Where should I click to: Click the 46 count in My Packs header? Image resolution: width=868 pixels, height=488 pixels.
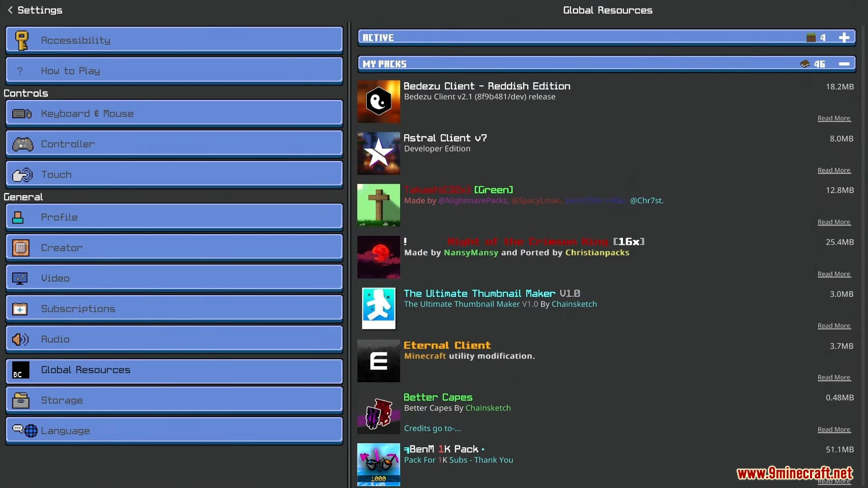(x=819, y=64)
